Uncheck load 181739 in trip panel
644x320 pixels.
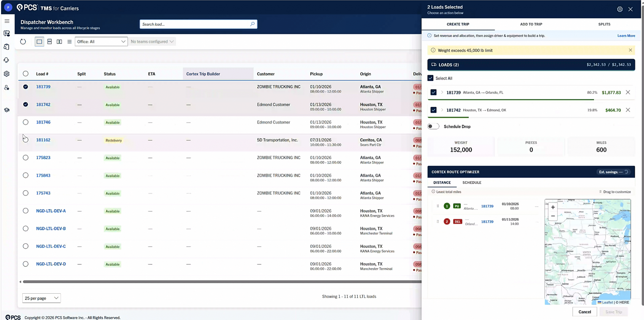[434, 92]
